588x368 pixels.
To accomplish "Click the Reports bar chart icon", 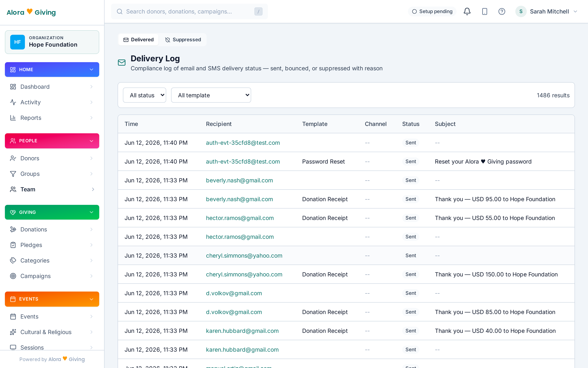I will 13,118.
